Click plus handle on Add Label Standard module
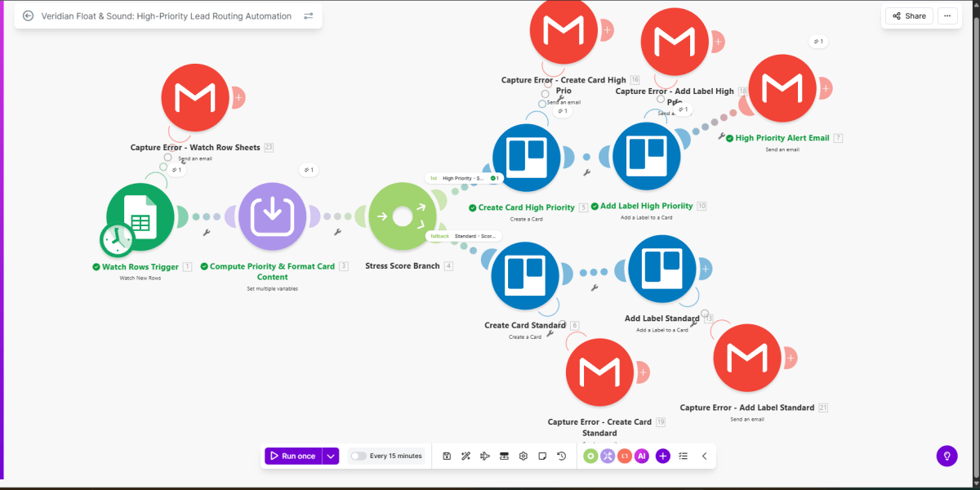The image size is (980, 490). pos(706,269)
